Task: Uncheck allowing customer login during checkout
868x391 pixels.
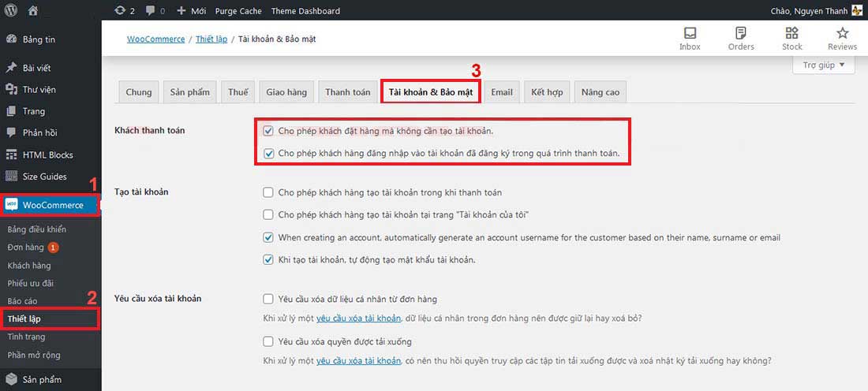Action: (x=268, y=153)
